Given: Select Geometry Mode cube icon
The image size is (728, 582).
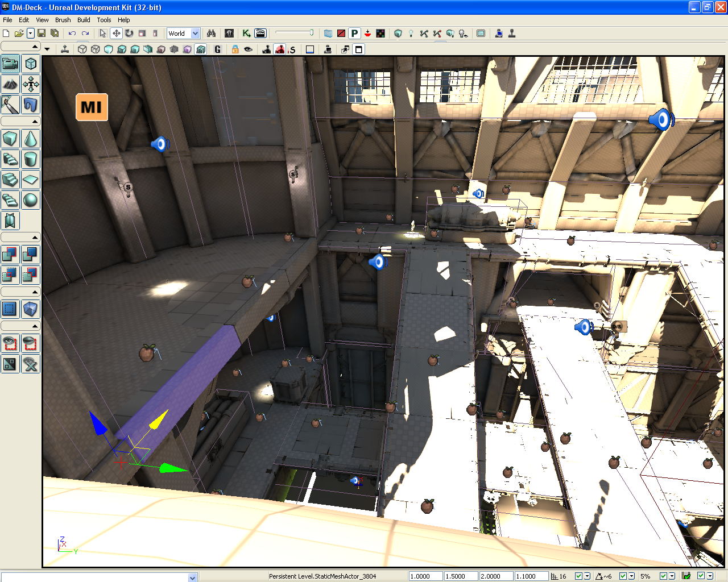Looking at the screenshot, I should (x=31, y=64).
